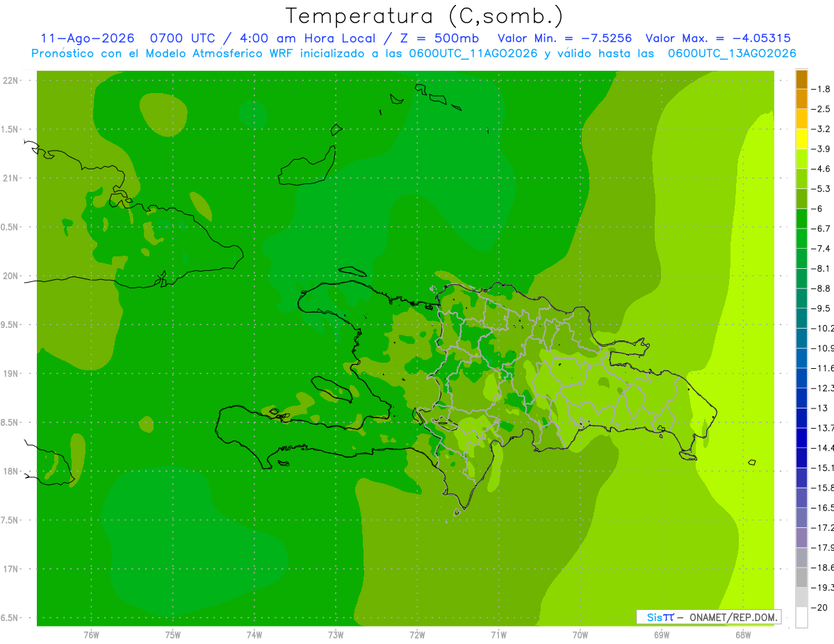Screen dimensions: 834x644
Task: Click the "17N" latitude axis label
Action: point(11,569)
